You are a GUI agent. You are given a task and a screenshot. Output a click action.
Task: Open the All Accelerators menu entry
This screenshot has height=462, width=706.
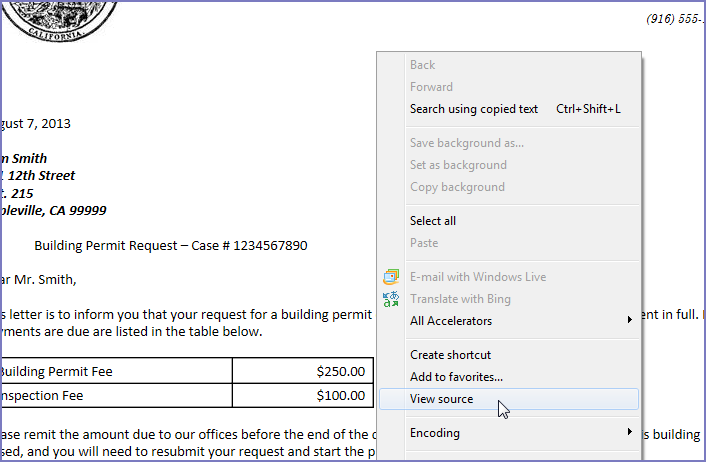tap(450, 321)
